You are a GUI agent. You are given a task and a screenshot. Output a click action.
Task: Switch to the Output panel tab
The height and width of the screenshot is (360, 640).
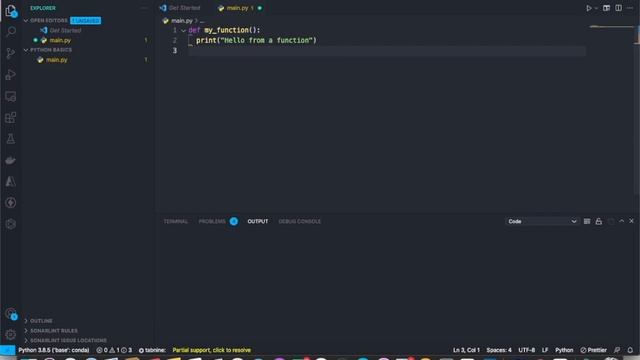[258, 221]
